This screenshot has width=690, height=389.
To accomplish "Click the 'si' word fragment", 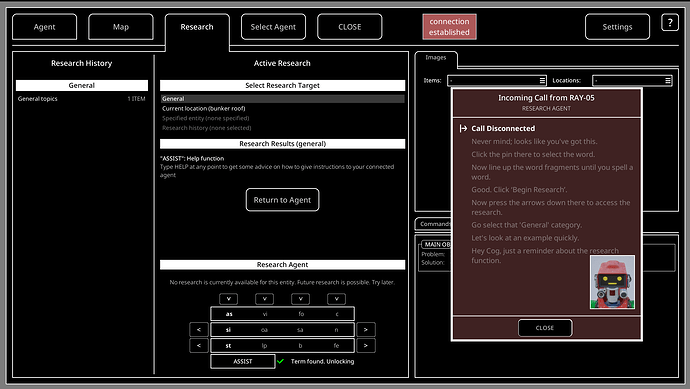I will pyautogui.click(x=228, y=330).
